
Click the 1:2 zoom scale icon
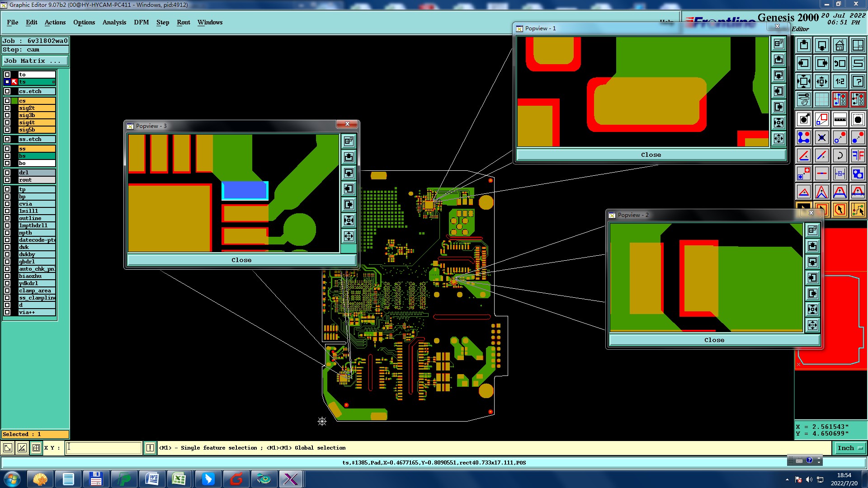(840, 81)
